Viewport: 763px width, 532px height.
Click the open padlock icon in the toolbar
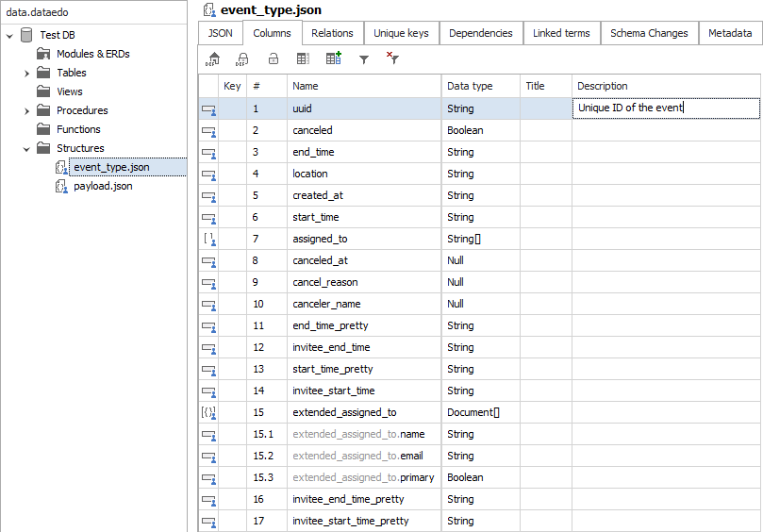point(273,58)
